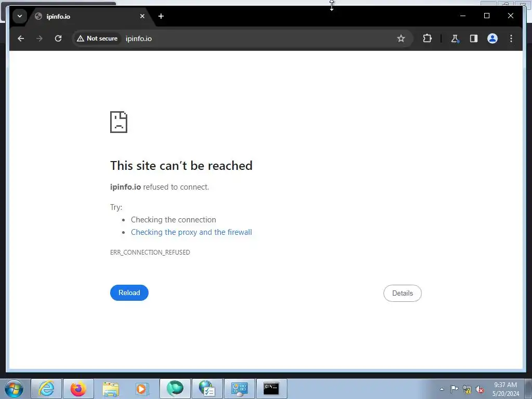Go back to the previous page

pos(21,38)
